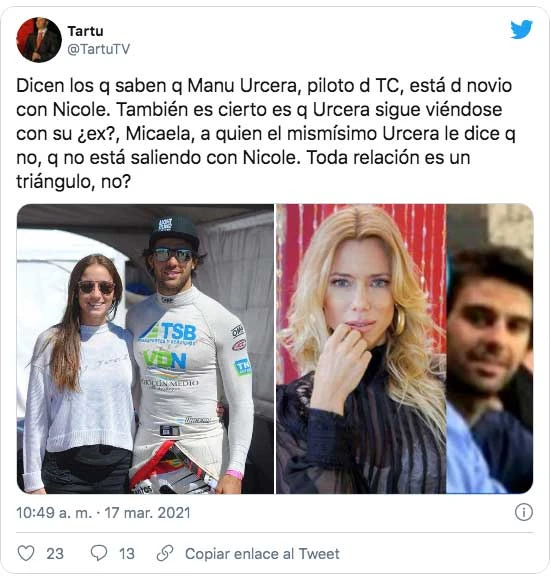
Task: Like the tweet with the heart icon
Action: click(x=26, y=553)
